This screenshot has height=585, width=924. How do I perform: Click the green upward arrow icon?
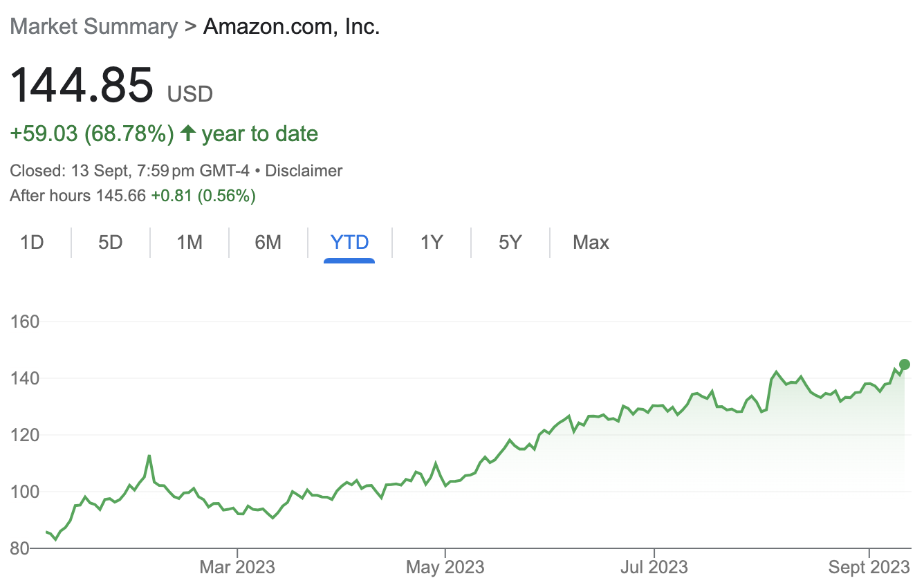187,133
